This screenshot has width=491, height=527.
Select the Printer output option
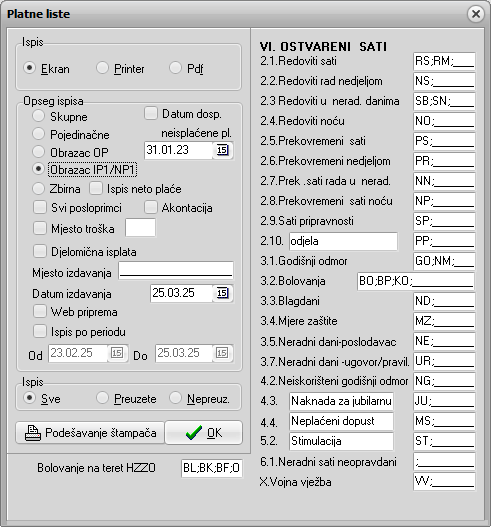click(102, 68)
